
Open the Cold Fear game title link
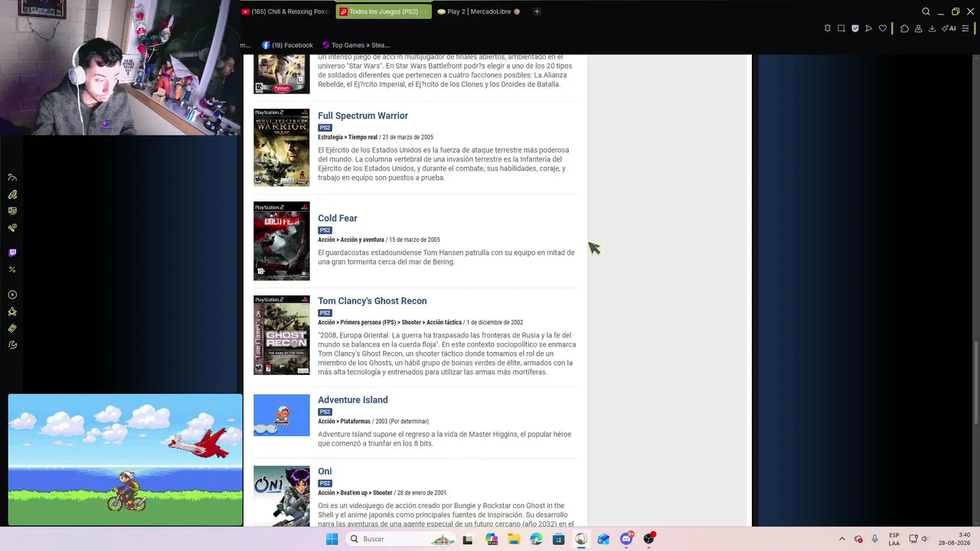(338, 218)
